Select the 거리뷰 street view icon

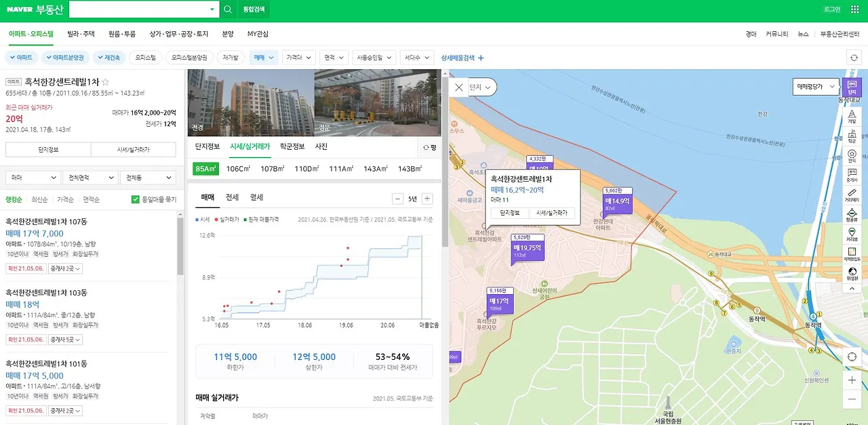pos(852,235)
